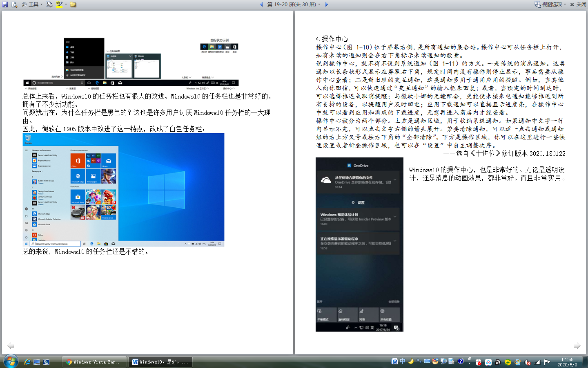Click the translate/research icon next to 工具
Screen dimensions: 588x368
pos(49,4)
